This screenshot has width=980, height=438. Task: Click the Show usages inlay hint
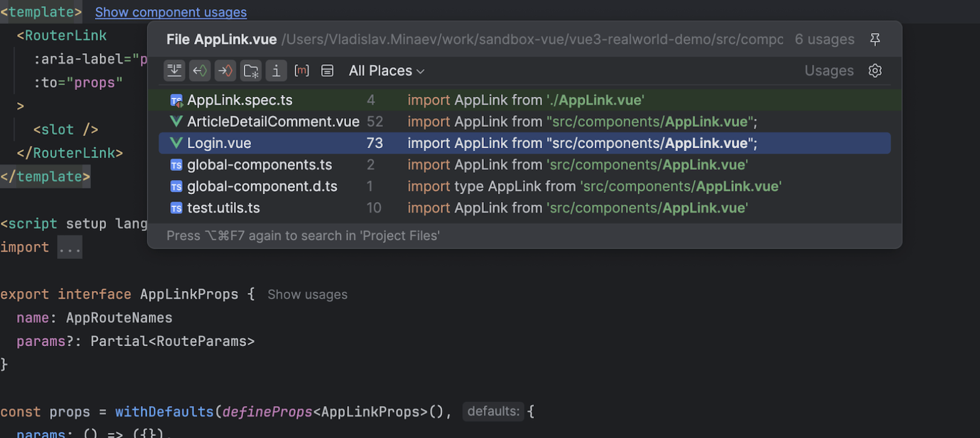(x=307, y=295)
